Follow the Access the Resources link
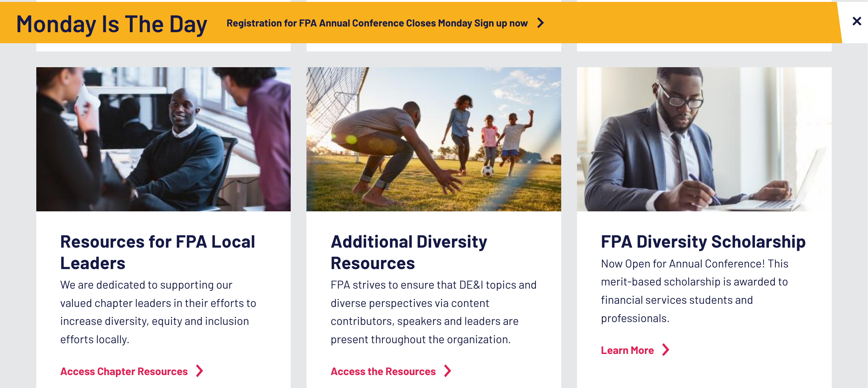The image size is (868, 388). coord(383,371)
